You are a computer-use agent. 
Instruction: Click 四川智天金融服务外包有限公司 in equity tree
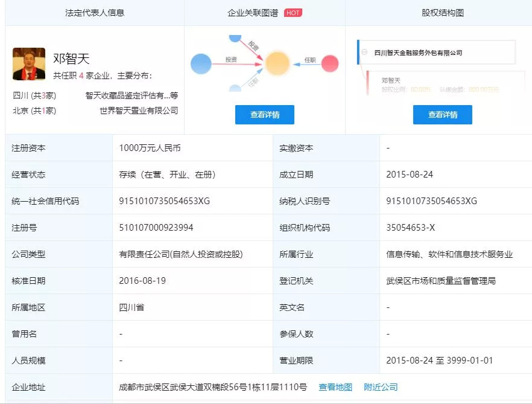click(x=418, y=53)
